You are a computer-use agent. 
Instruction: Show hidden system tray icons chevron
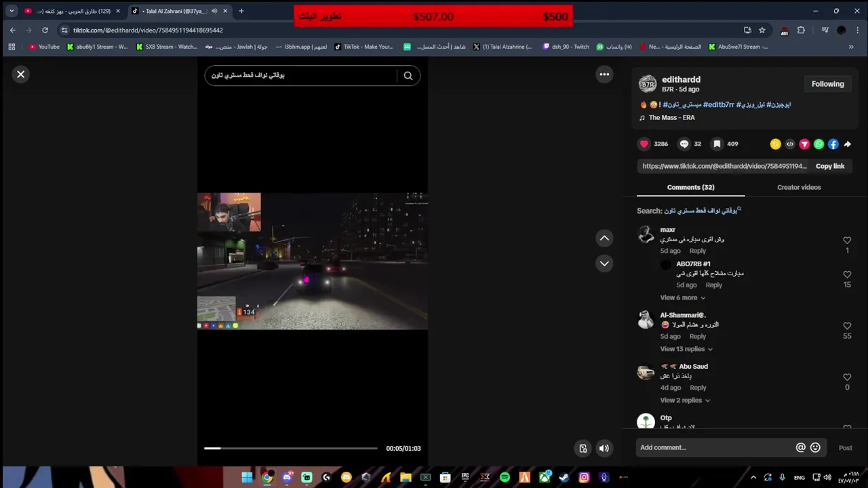tap(753, 477)
